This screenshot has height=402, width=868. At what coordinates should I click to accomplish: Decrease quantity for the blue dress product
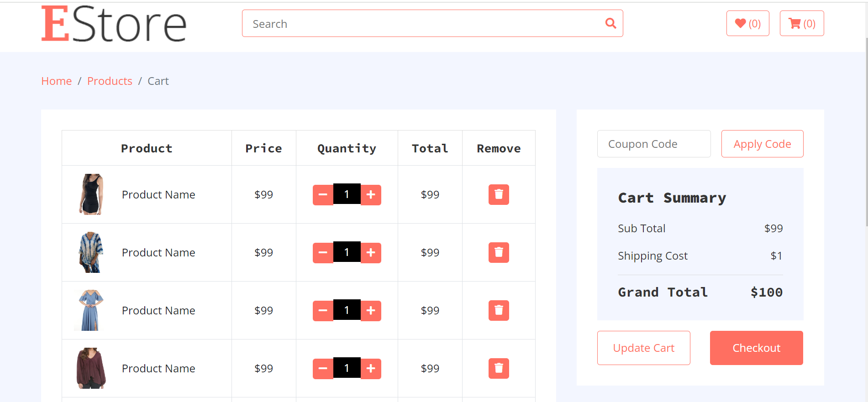coord(323,311)
